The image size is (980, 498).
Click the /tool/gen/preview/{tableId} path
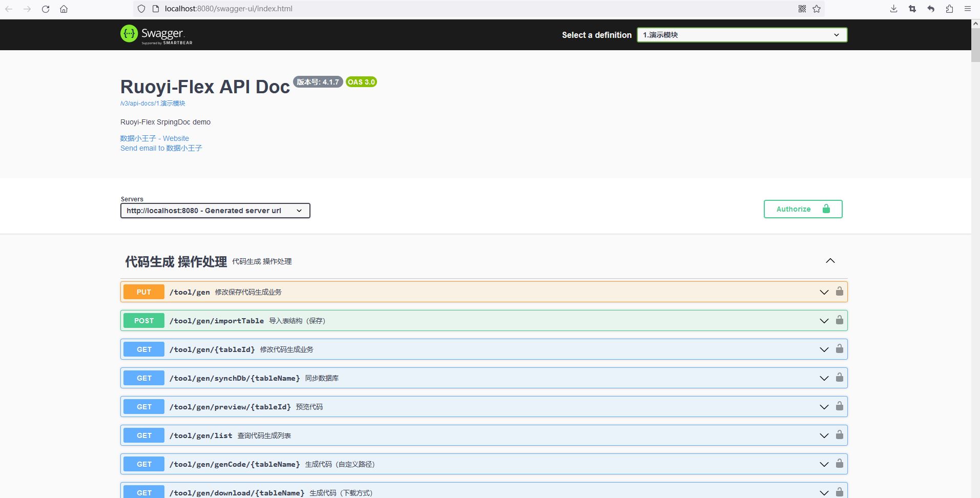pyautogui.click(x=230, y=407)
